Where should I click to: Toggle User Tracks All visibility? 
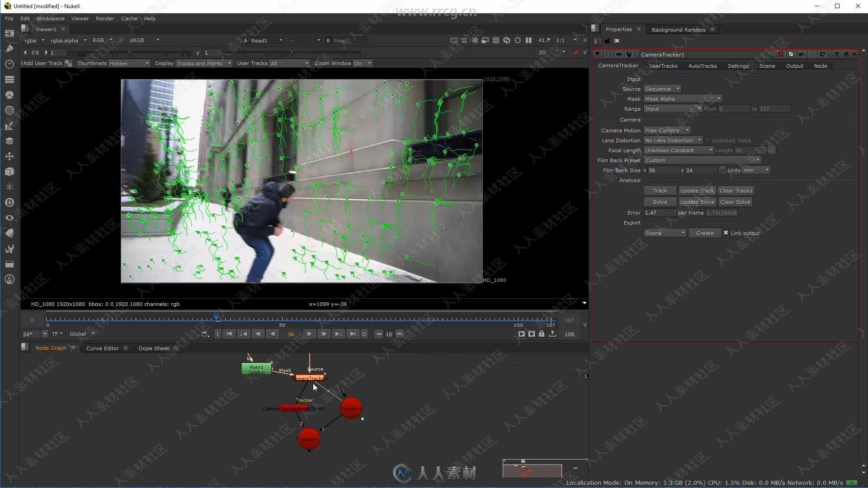point(290,63)
